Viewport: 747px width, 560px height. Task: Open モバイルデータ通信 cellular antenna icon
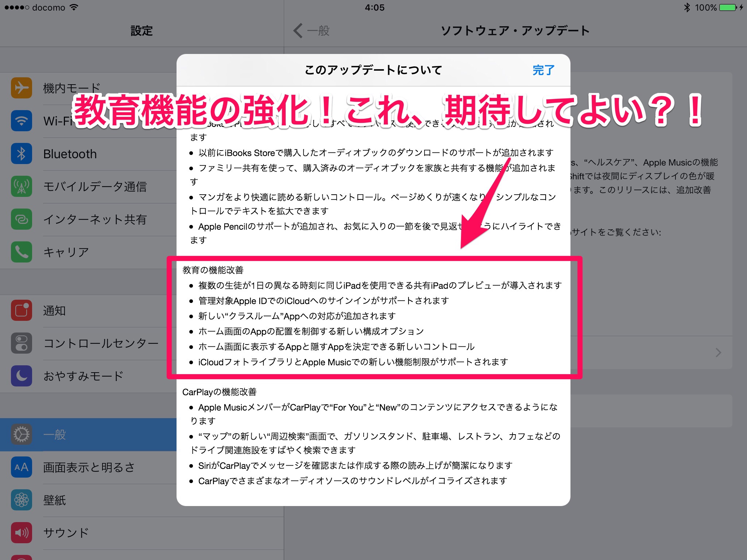[22, 186]
